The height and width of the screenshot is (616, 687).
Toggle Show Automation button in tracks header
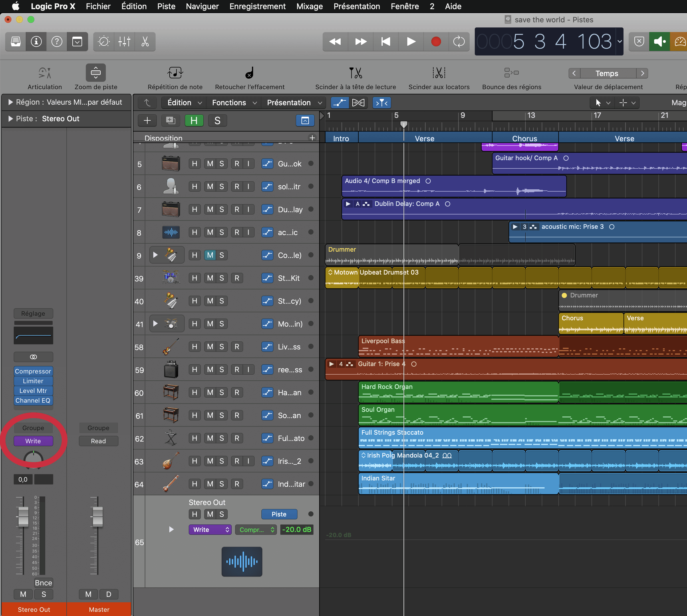(x=339, y=103)
